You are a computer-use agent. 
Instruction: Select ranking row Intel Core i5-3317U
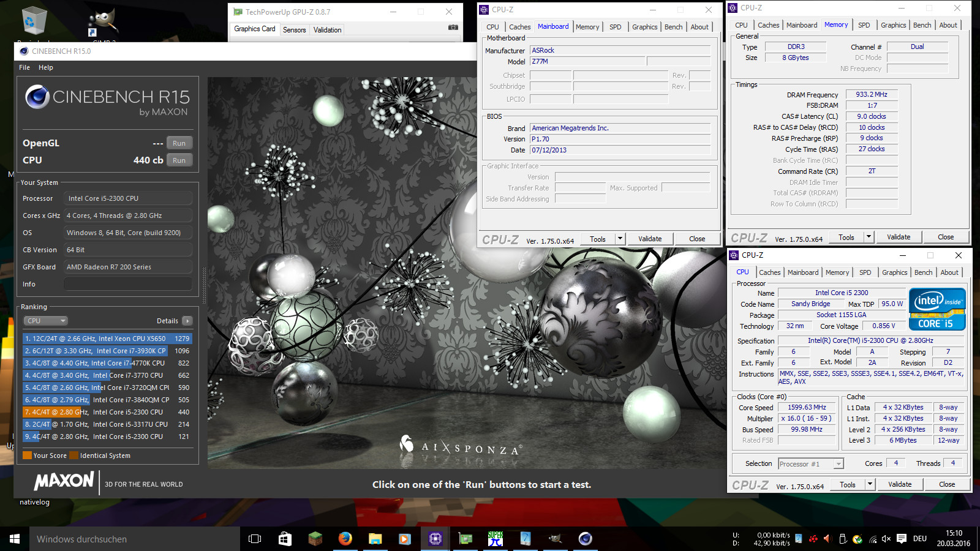[x=108, y=424]
